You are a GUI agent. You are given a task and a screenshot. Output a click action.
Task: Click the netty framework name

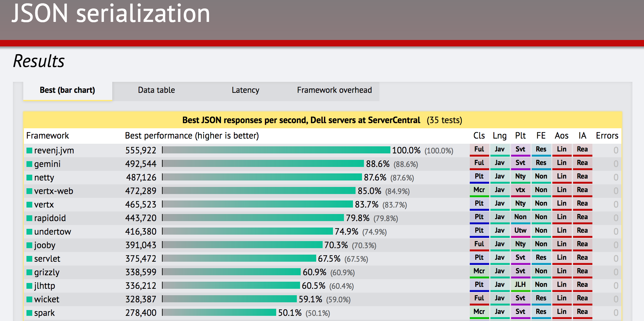pyautogui.click(x=44, y=178)
